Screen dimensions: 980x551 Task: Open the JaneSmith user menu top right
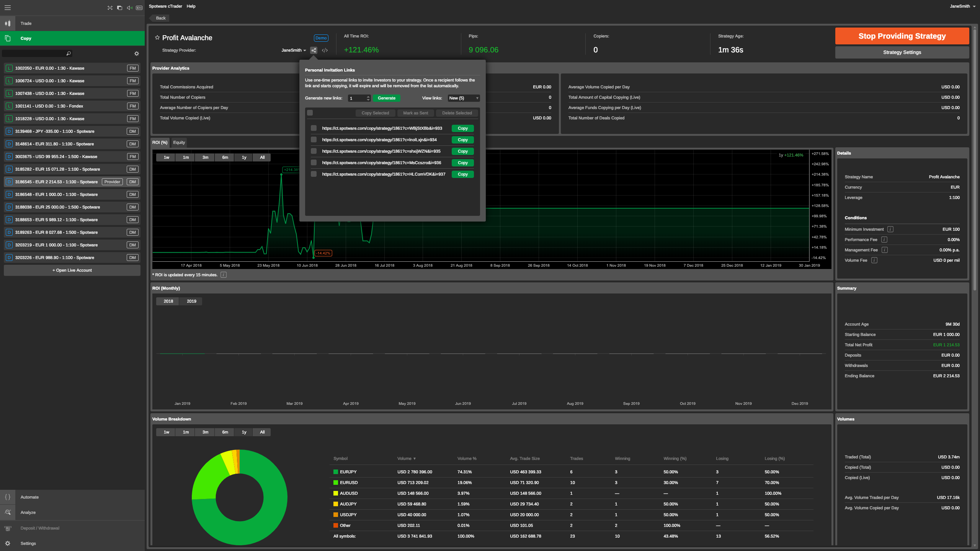(x=962, y=6)
